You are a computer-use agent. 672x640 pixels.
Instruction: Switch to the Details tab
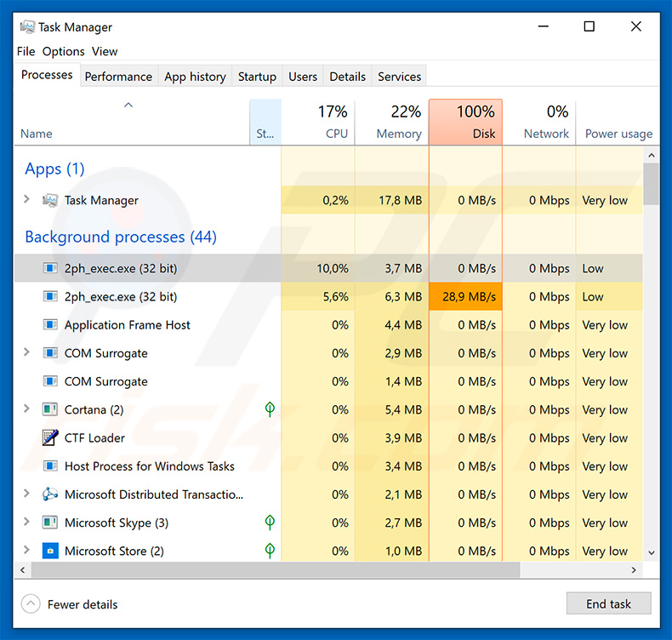pos(348,77)
